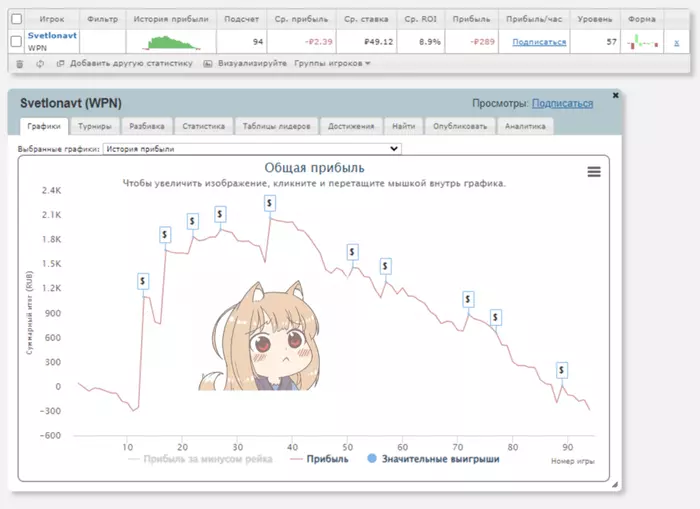The height and width of the screenshot is (509, 700).
Task: Open the Аналитика tab
Action: point(525,126)
